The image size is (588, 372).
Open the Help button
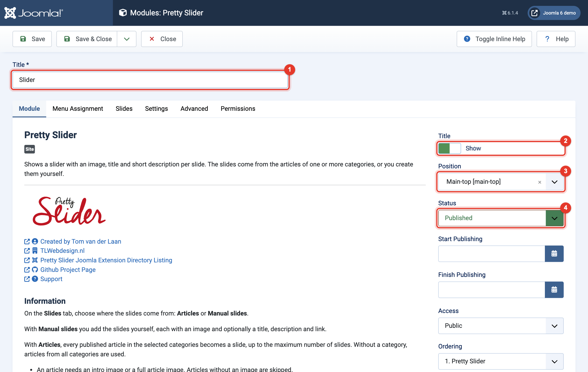[556, 39]
